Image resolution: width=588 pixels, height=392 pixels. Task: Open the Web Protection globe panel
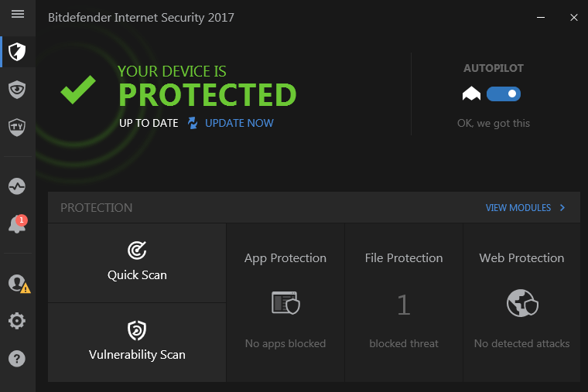(x=521, y=302)
